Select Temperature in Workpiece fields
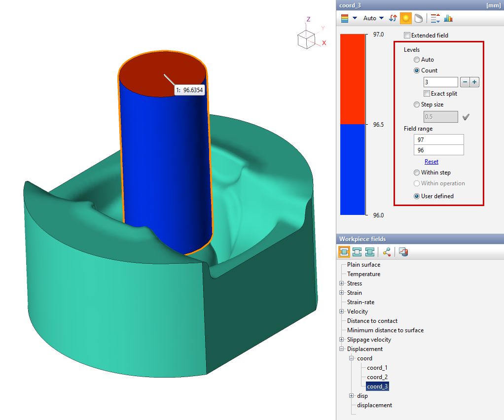 [363, 274]
